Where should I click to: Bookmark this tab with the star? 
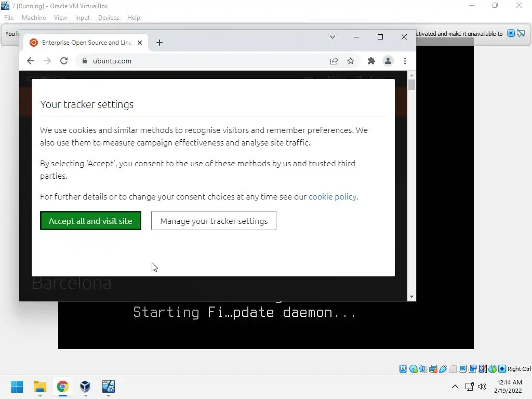[351, 61]
